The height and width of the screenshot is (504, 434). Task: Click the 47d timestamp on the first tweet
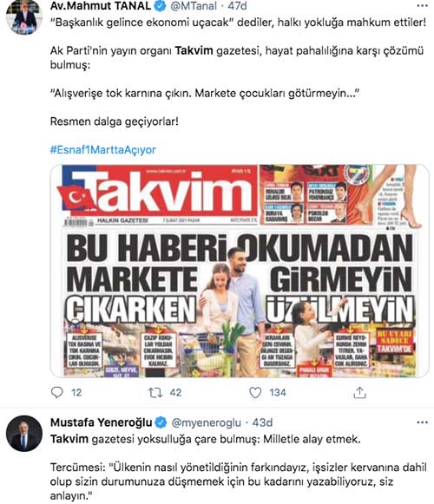coord(238,5)
